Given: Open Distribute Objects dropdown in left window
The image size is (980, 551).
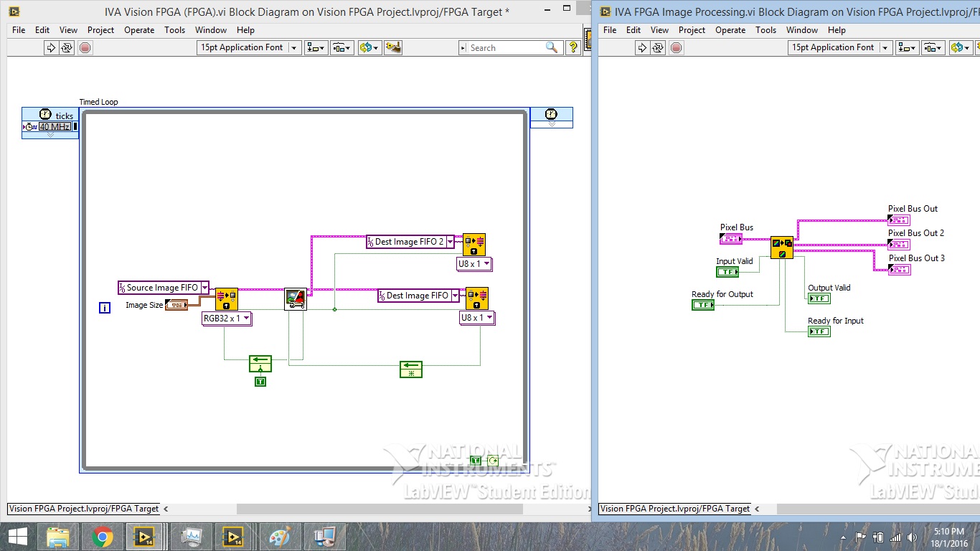Looking at the screenshot, I should tap(342, 47).
